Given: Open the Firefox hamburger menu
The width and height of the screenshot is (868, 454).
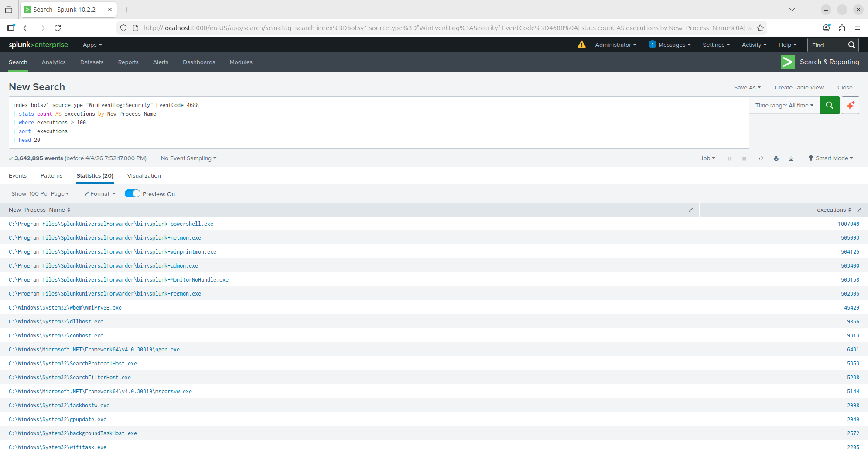Looking at the screenshot, I should coord(858,28).
